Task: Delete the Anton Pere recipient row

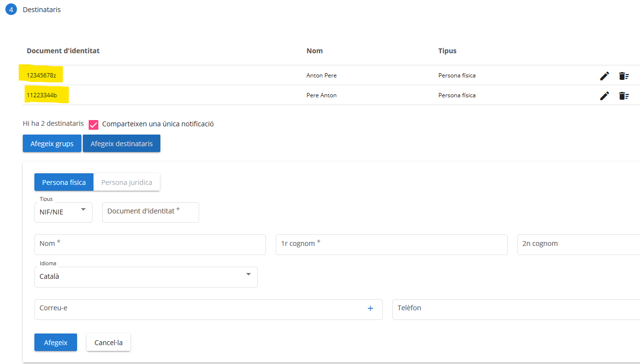Action: (x=624, y=76)
